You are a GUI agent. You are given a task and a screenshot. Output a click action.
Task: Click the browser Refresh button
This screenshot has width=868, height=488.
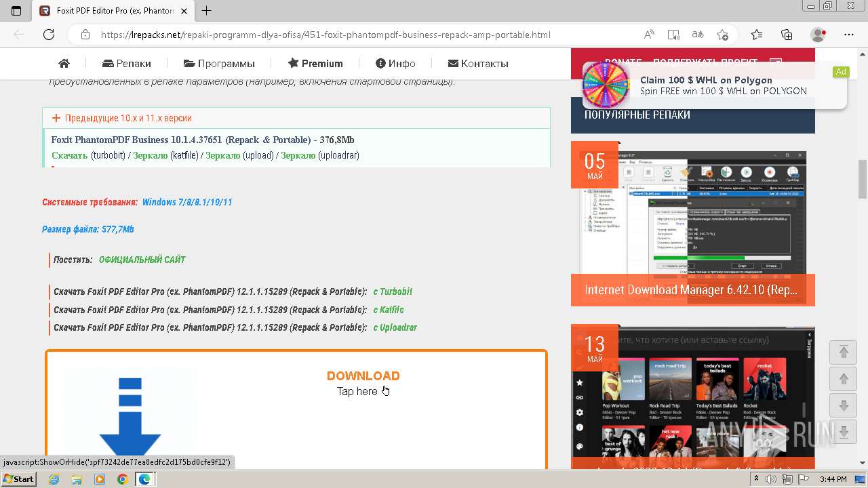coord(49,35)
